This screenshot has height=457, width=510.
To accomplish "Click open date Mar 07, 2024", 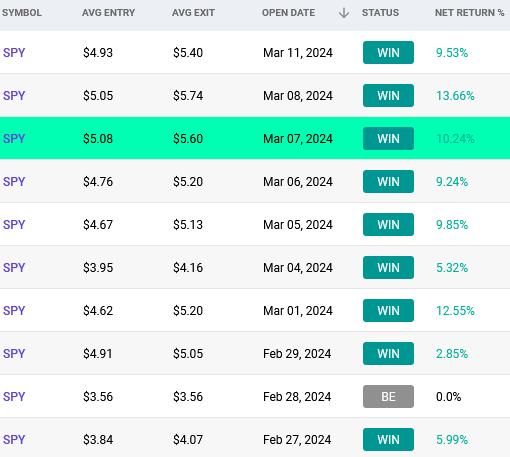I will [x=298, y=139].
